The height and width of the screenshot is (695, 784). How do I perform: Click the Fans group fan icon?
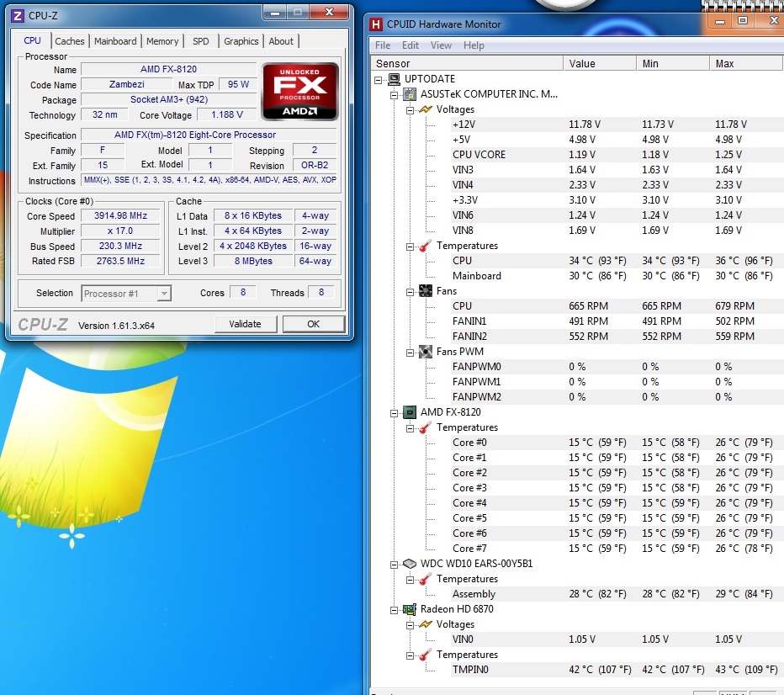[426, 291]
